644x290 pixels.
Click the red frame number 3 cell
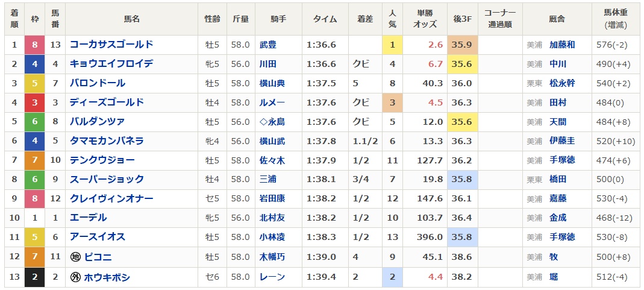click(34, 102)
